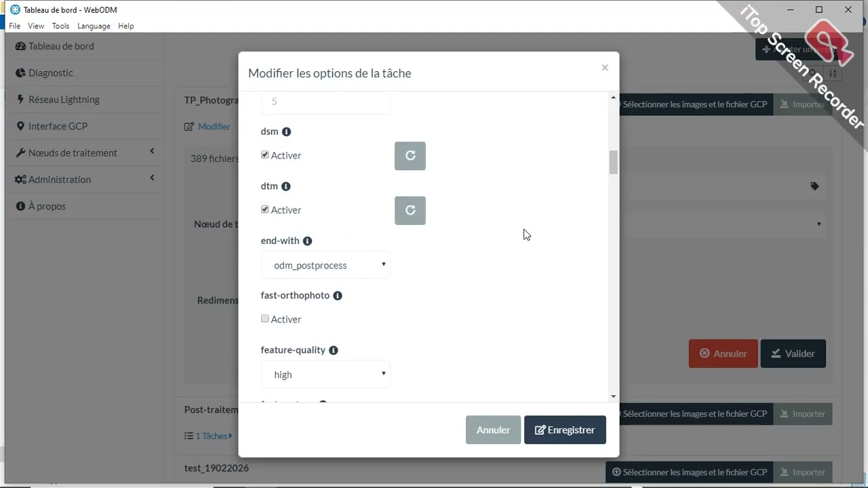Open the File menu
The height and width of the screenshot is (488, 868).
(14, 26)
